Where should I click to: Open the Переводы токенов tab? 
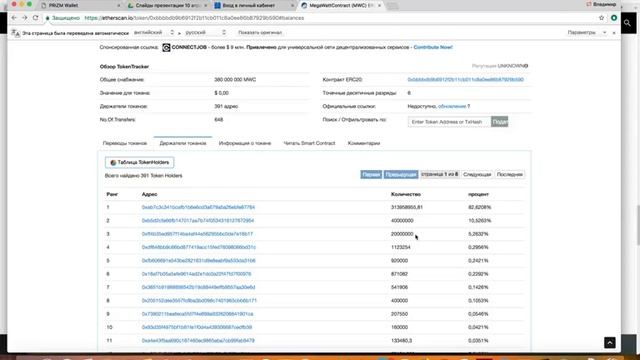124,143
